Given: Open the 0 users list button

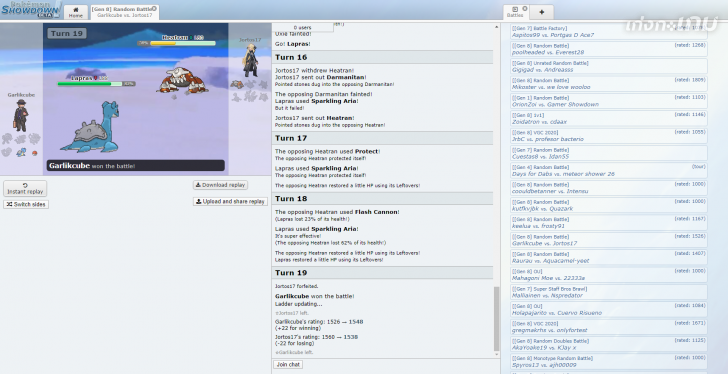Looking at the screenshot, I should tap(302, 27).
